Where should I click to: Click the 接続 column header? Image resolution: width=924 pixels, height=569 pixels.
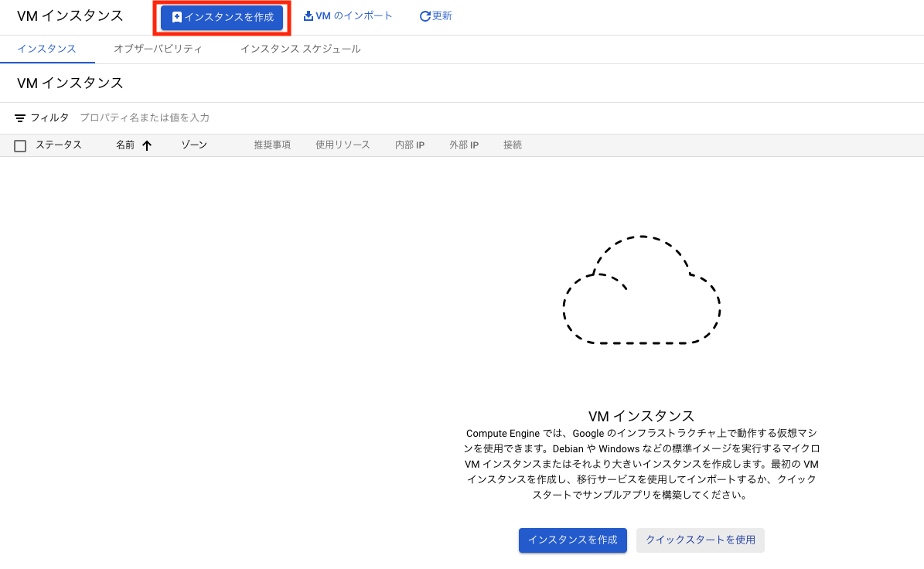coord(512,145)
